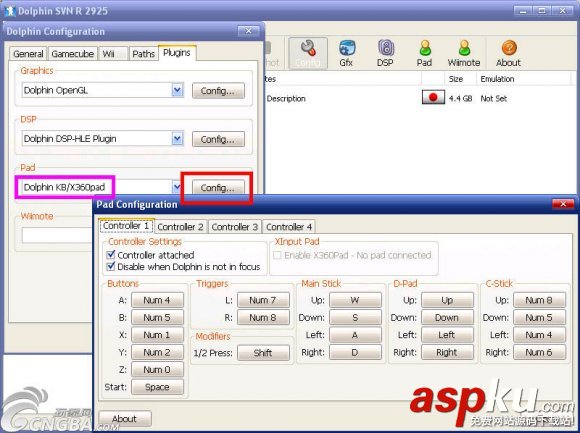Click the Y button mapping Num 2

(x=157, y=352)
